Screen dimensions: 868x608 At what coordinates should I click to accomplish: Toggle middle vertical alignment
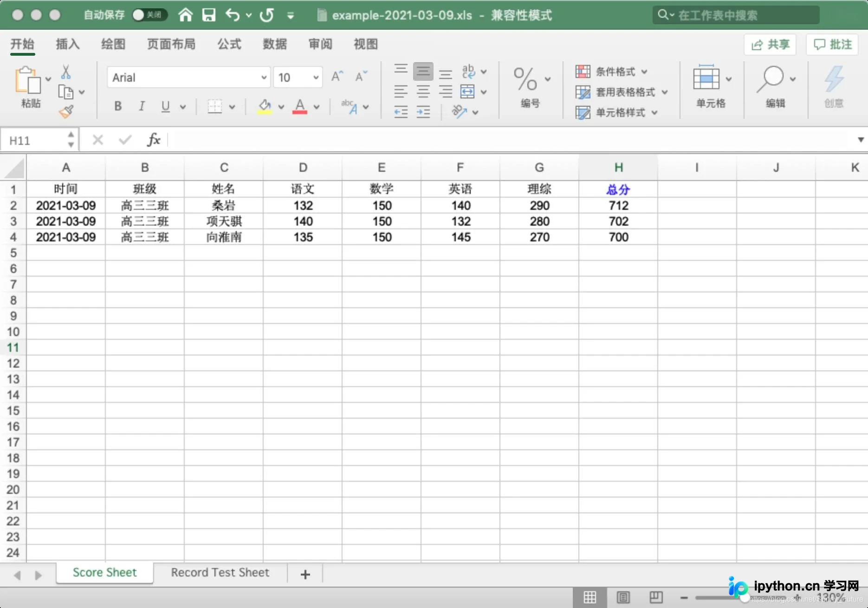point(423,71)
